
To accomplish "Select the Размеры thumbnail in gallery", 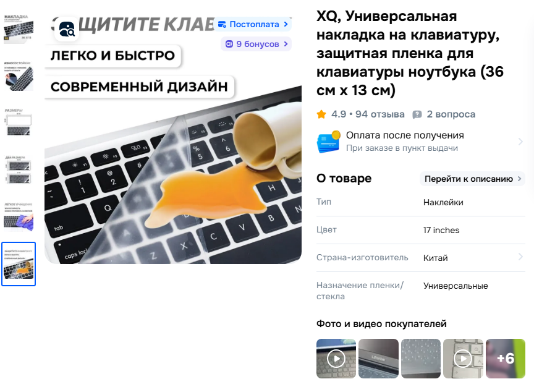I will (x=19, y=122).
